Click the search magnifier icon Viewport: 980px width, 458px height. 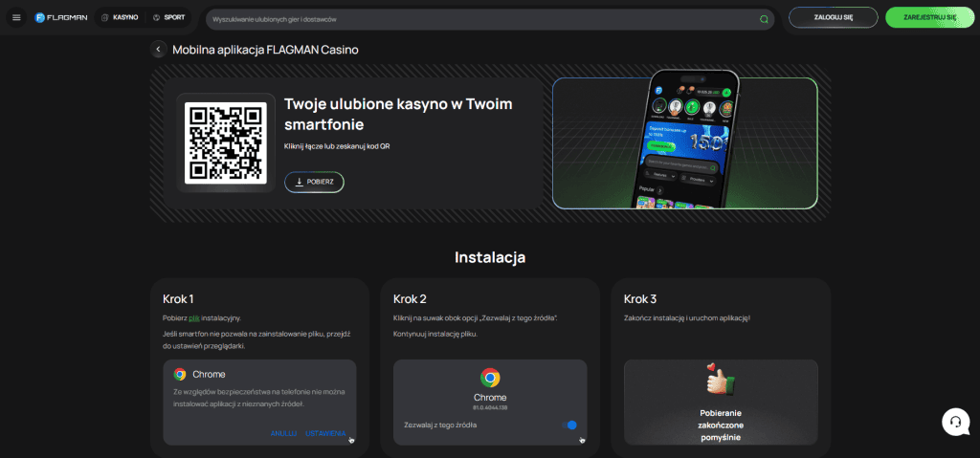click(x=764, y=19)
